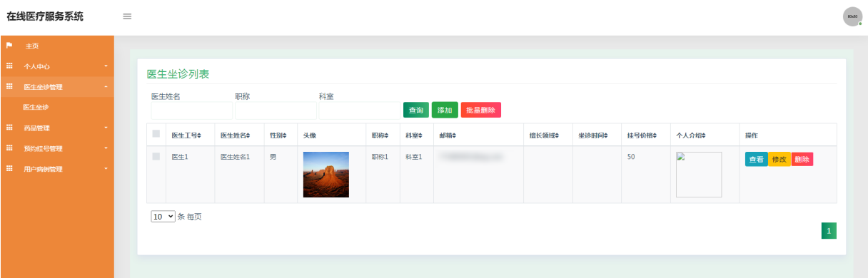
Task: Collapse the 医生坐诊管理 submenu arrow
Action: pyautogui.click(x=106, y=87)
